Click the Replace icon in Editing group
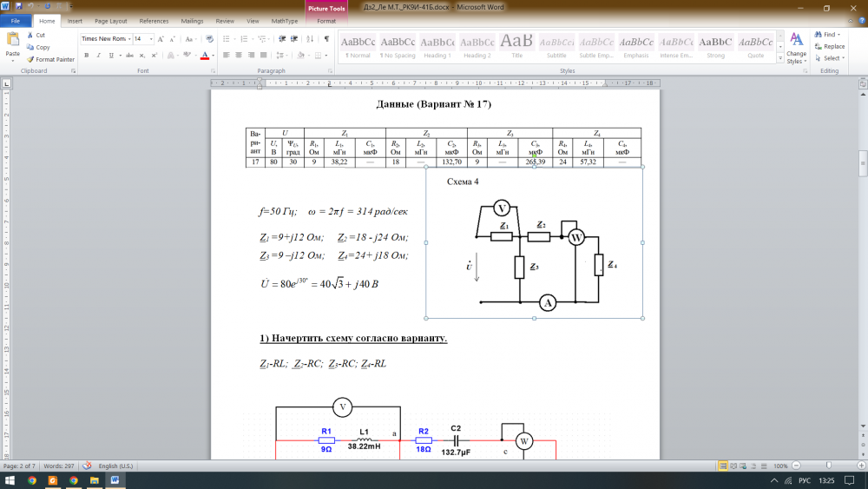868x489 pixels. point(829,47)
